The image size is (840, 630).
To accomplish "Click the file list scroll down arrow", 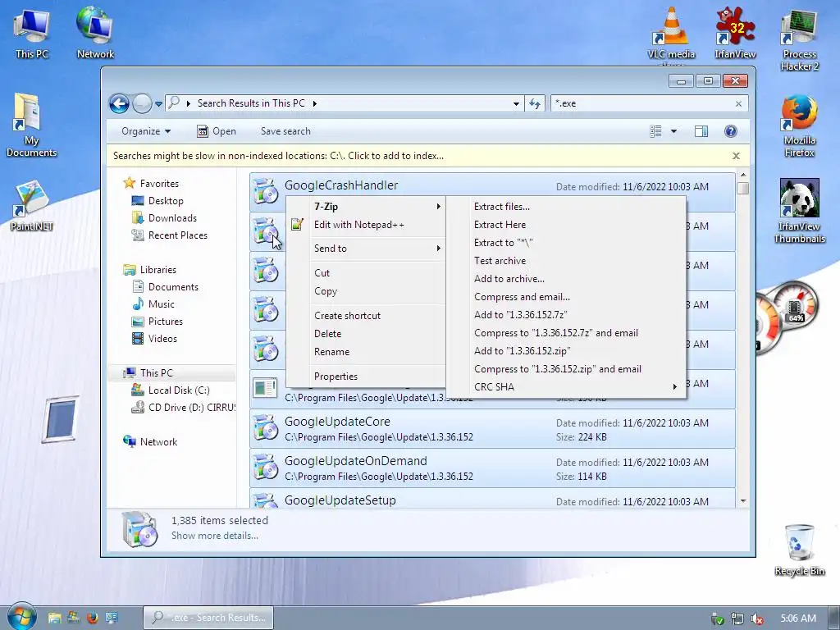I will tap(743, 501).
